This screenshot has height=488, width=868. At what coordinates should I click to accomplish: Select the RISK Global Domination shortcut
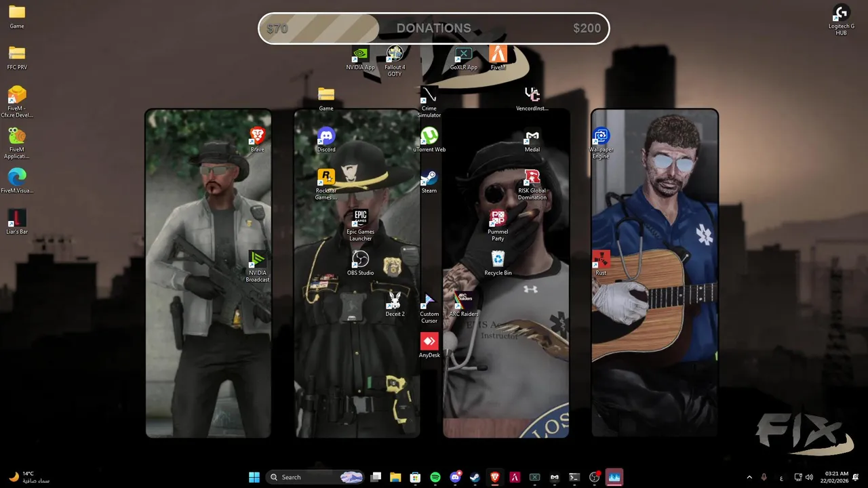pos(532,185)
